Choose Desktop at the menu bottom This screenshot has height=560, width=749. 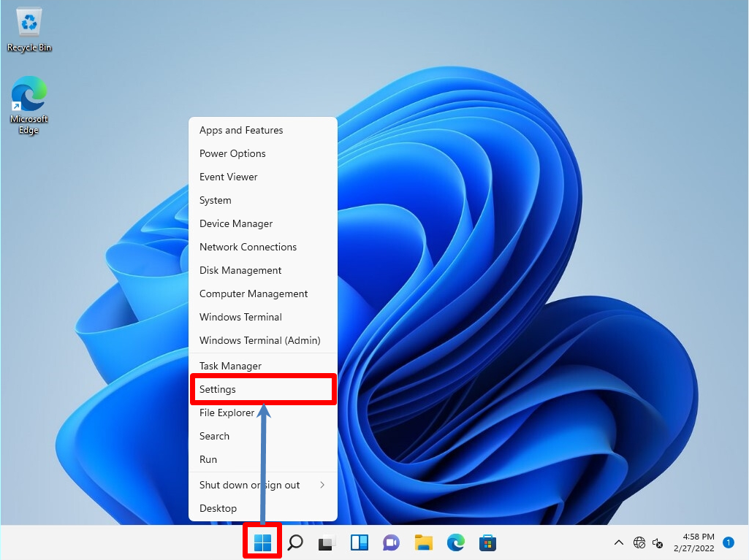pyautogui.click(x=263, y=508)
